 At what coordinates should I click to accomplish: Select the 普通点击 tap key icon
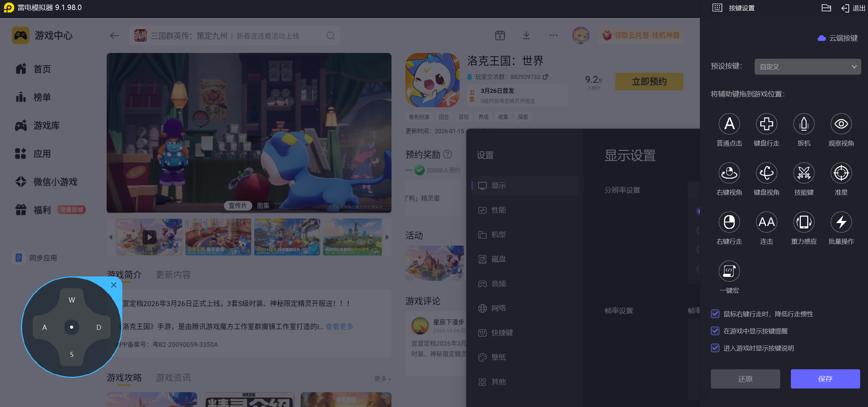coord(729,124)
